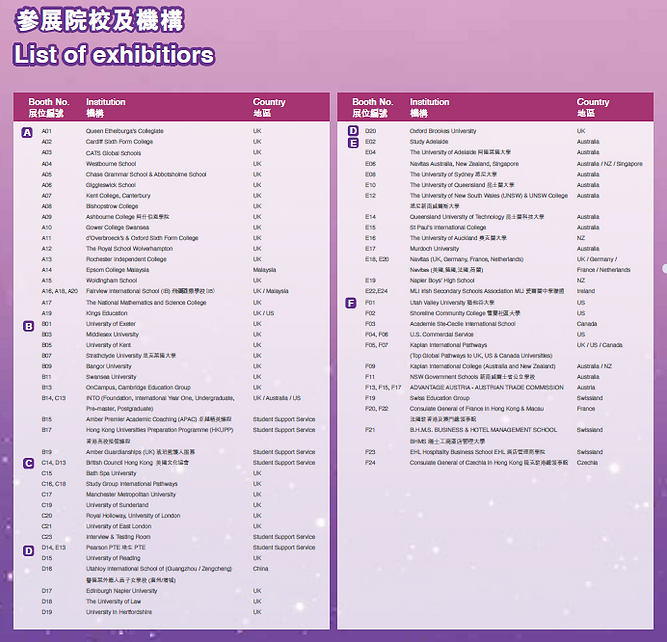Select Swansea University entry
The width and height of the screenshot is (667, 642).
(111, 377)
